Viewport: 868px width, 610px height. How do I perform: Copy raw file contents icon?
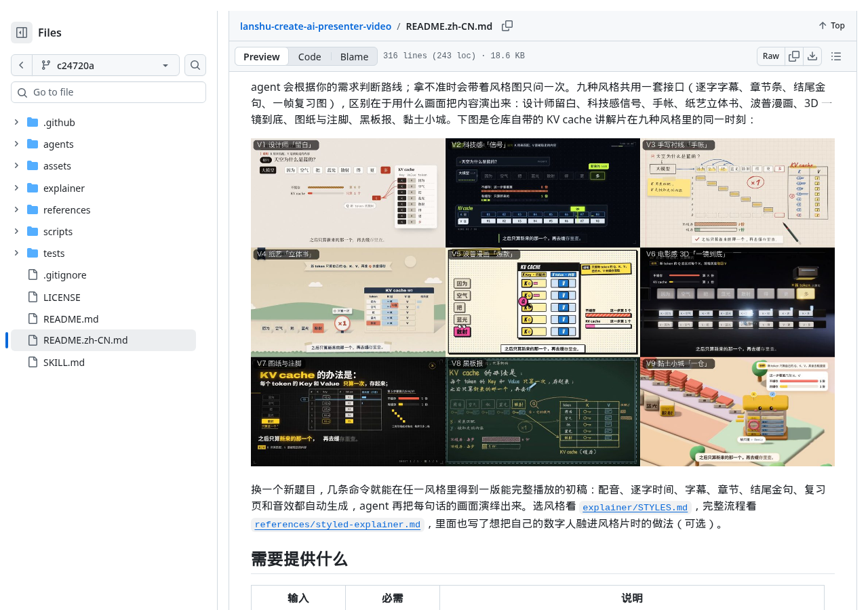point(794,56)
